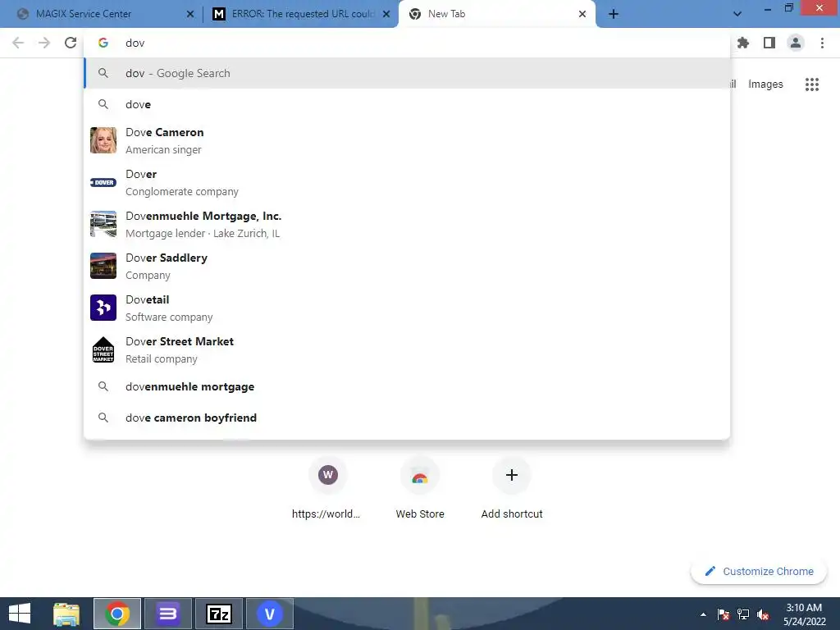Viewport: 840px width, 630px height.
Task: Click Customize Chrome button
Action: pos(759,572)
